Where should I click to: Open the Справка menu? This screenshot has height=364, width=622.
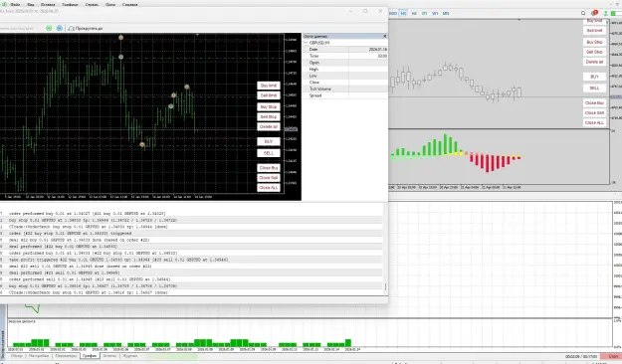point(129,4)
